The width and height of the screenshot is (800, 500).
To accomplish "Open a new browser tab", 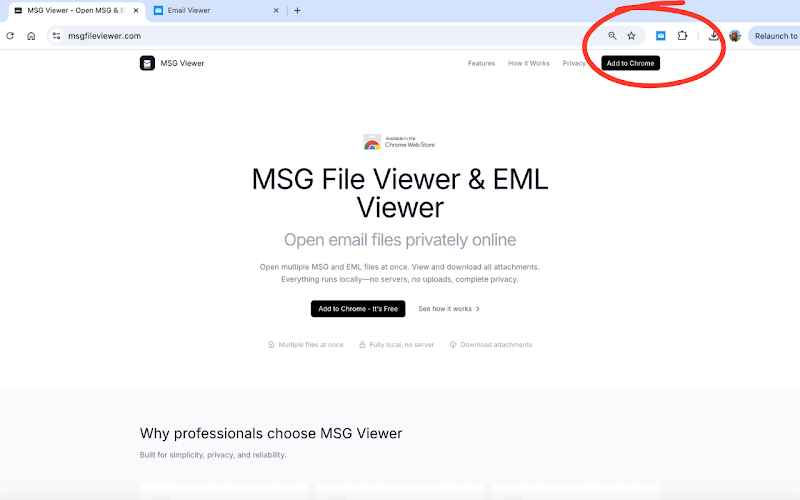I will coord(297,10).
